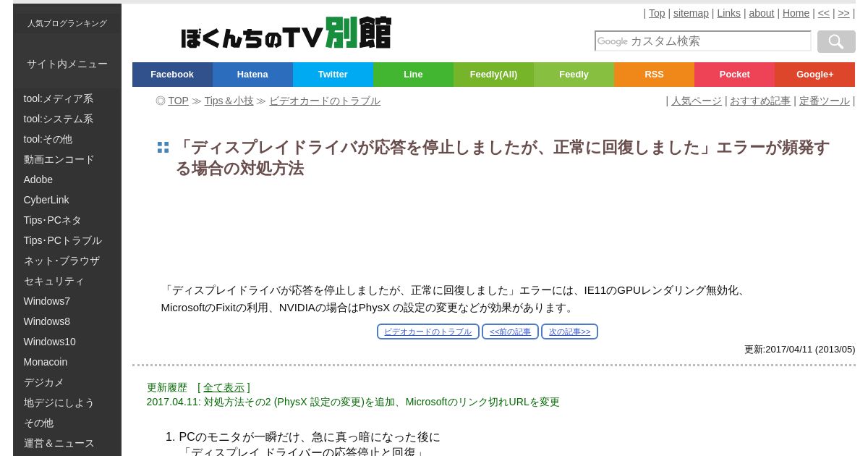868x456 pixels.
Task: Open ネット･ブラウザ sidebar menu item
Action: click(x=67, y=261)
